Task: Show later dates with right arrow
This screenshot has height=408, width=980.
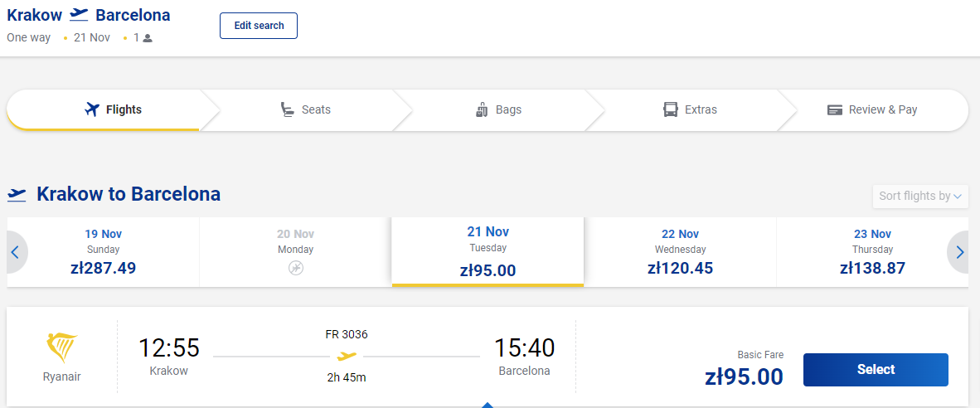Action: (x=959, y=252)
